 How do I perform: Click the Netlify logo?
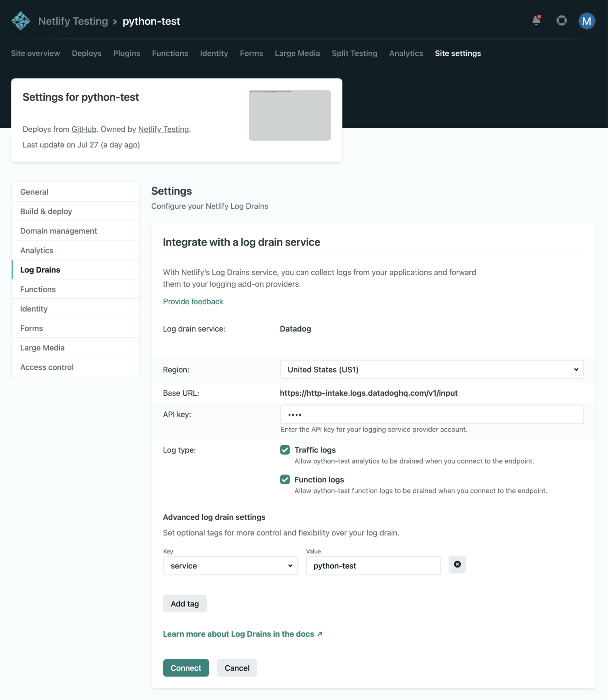pos(20,21)
